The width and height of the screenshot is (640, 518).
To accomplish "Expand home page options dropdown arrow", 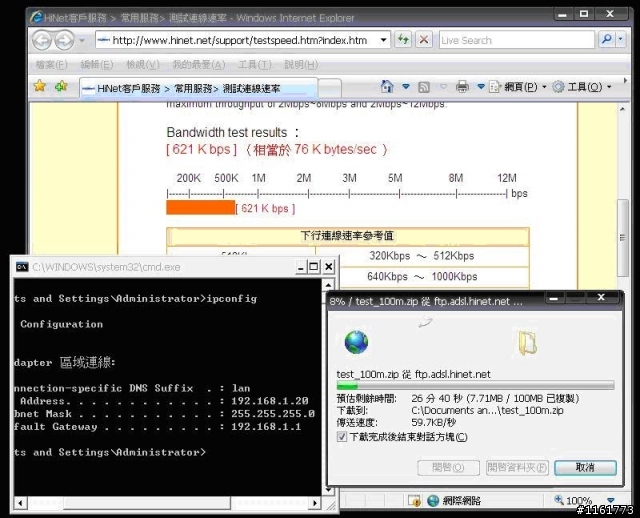I will coord(406,87).
